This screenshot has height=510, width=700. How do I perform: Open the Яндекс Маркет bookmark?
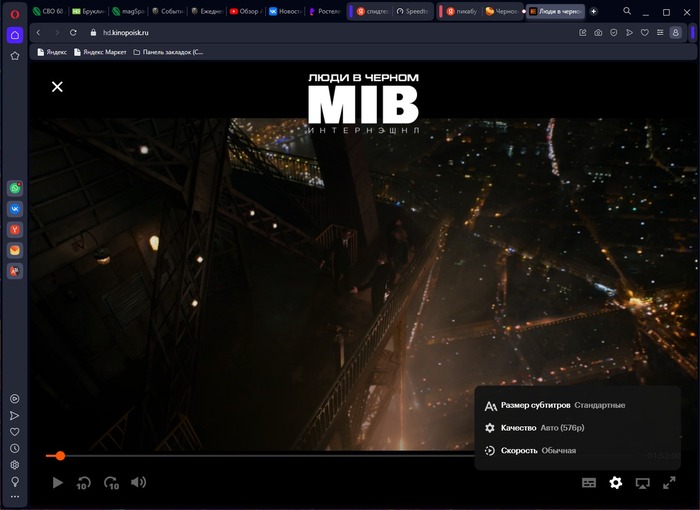pyautogui.click(x=100, y=52)
